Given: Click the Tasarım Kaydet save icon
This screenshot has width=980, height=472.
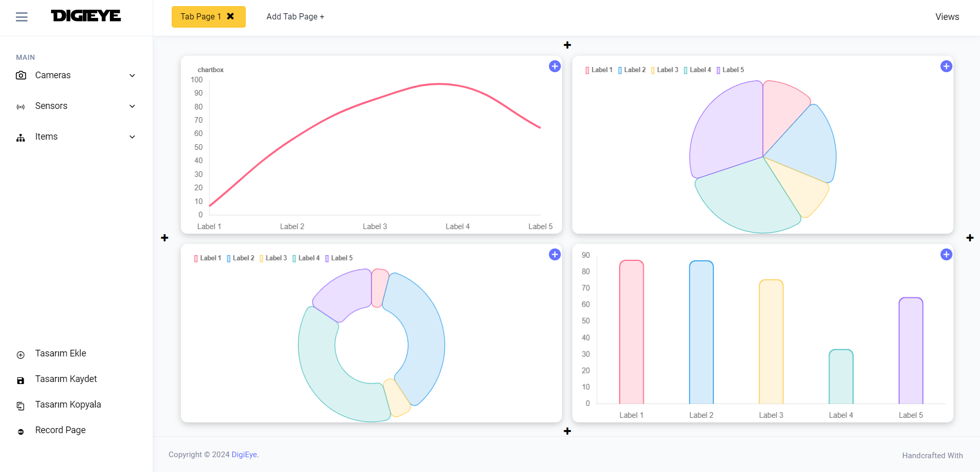Looking at the screenshot, I should pyautogui.click(x=20, y=380).
